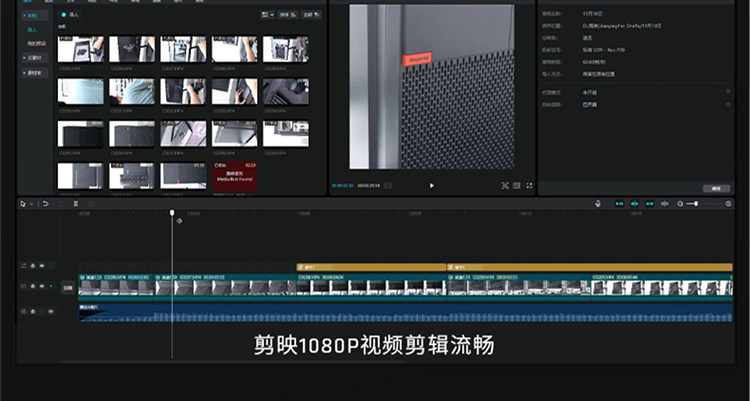Screen dimensions: 750x401
Task: Toggle the middle cyan linkage switch
Action: 635,204
